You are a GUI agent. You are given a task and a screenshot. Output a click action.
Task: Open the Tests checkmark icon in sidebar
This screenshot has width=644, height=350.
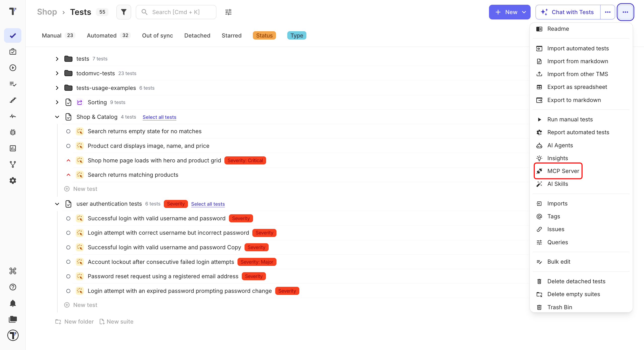13,36
